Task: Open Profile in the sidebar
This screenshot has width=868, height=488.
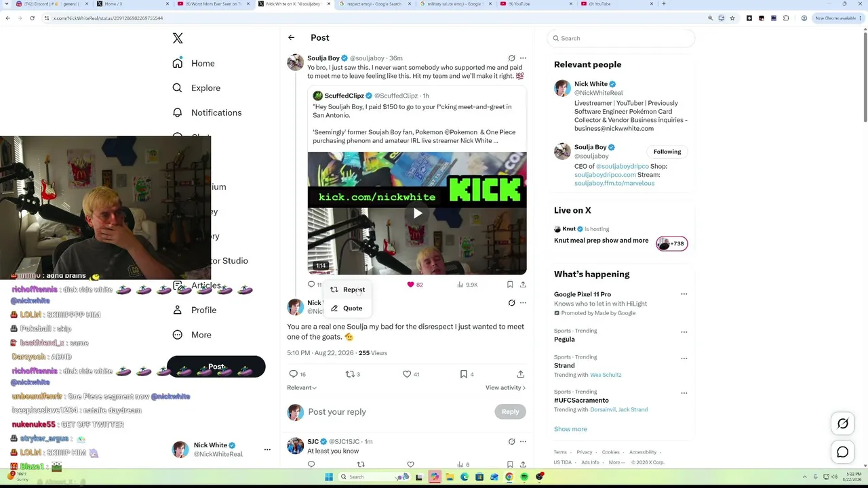Action: pyautogui.click(x=195, y=310)
